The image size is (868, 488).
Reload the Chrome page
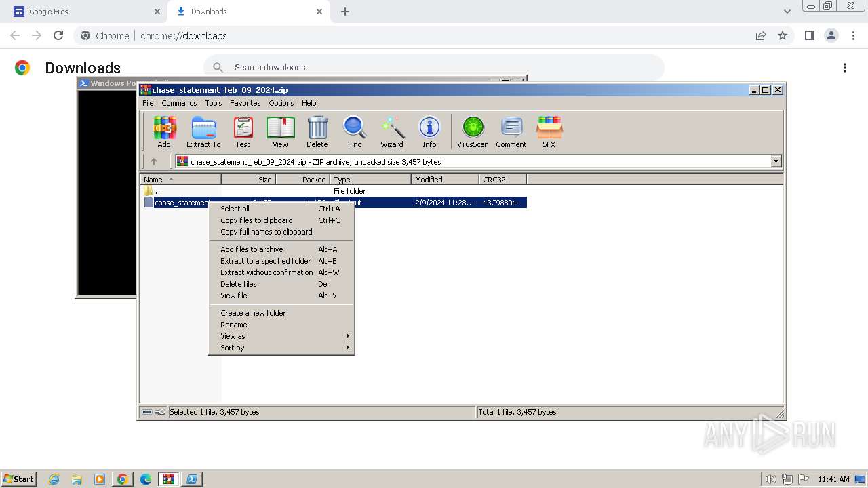(58, 35)
